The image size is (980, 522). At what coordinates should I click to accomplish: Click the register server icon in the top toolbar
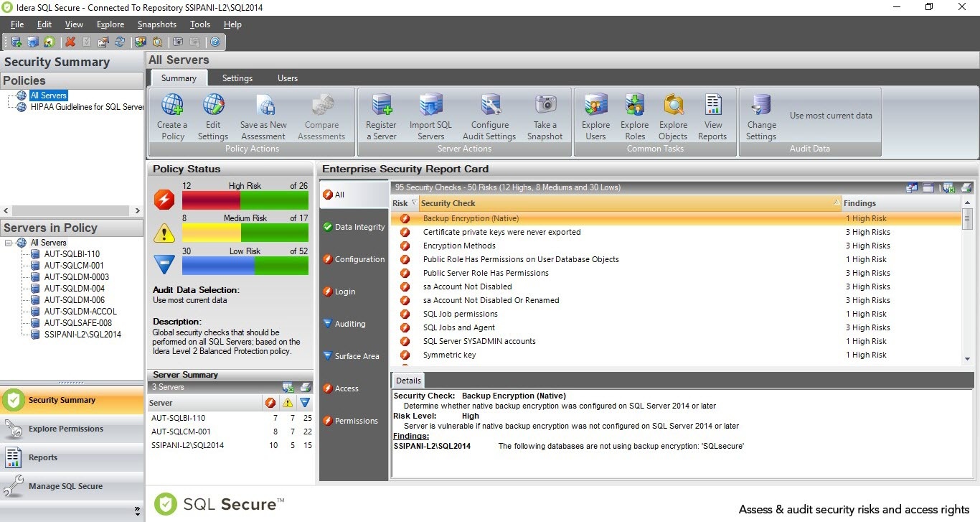point(17,42)
